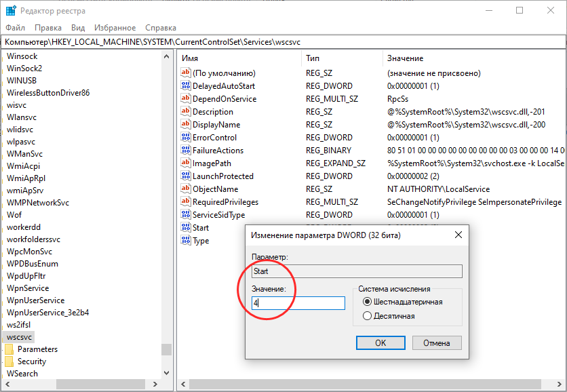Click the Start value icon in list
Image resolution: width=567 pixels, height=392 pixels.
pos(186,227)
